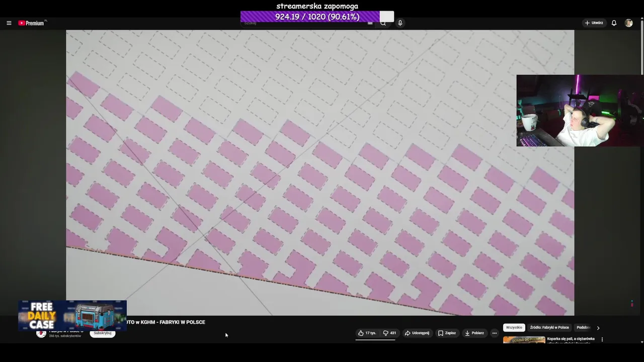Open options for Koparka się pali video
The height and width of the screenshot is (362, 644).
602,339
